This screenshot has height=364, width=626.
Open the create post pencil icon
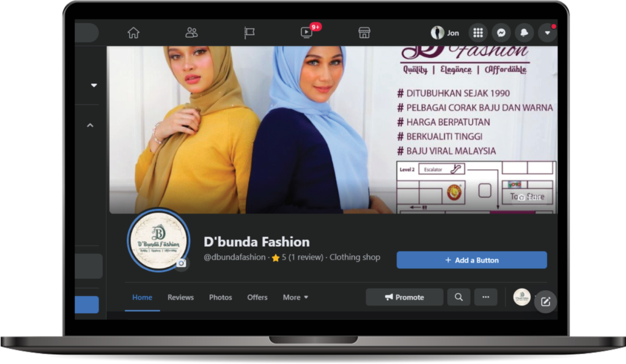pos(545,301)
